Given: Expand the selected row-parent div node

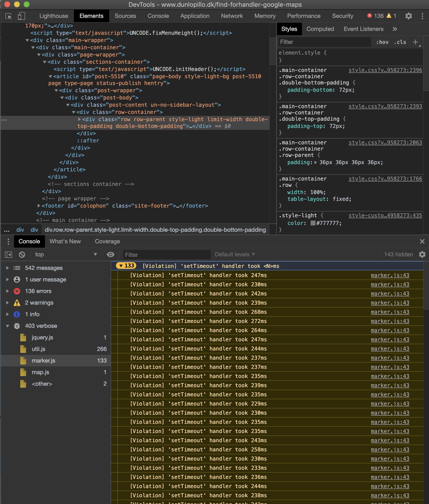Looking at the screenshot, I should coord(79,119).
